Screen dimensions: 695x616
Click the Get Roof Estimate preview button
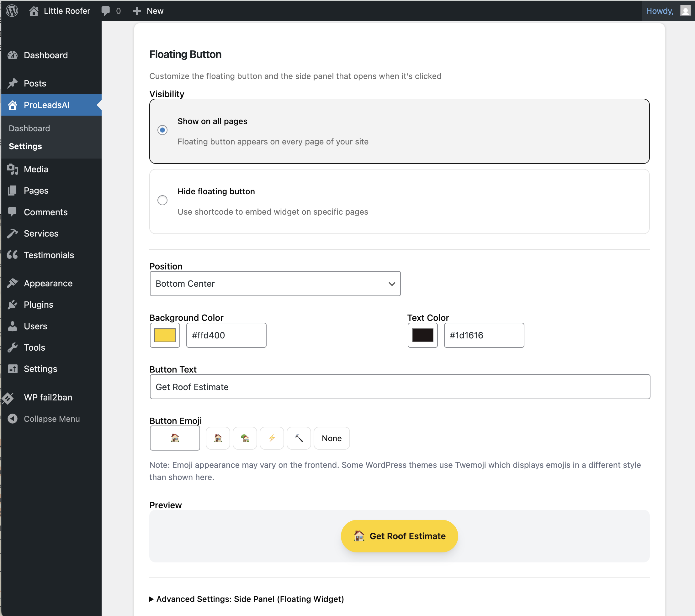click(x=399, y=536)
